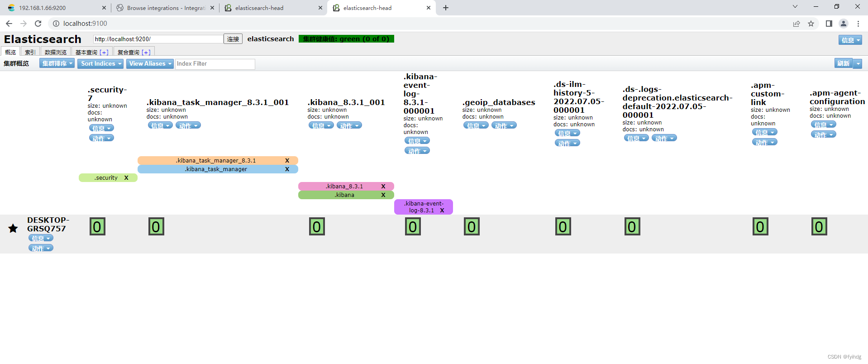Select the .kibana_task_manager_8.3.1 alias bar
The height and width of the screenshot is (364, 868).
point(218,161)
